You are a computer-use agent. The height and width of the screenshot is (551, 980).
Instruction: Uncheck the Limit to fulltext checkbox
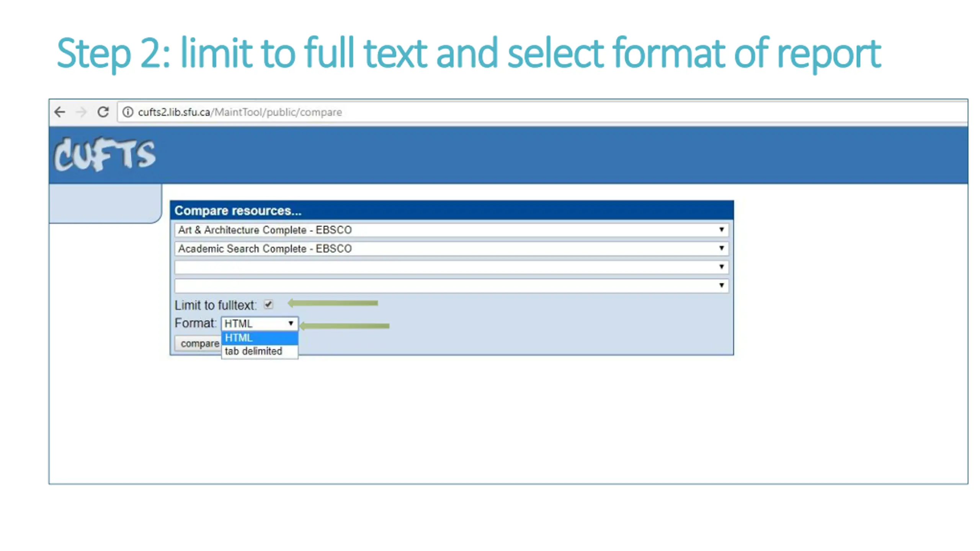pos(268,305)
